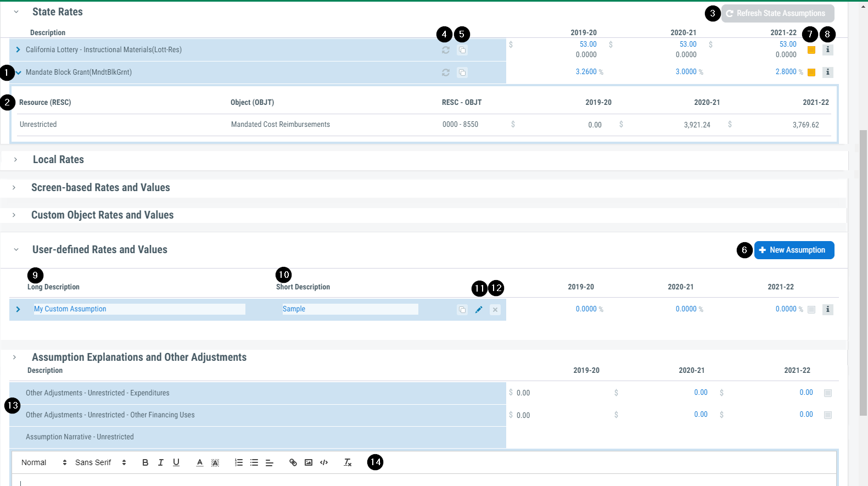Click copy icon on California Lottery row

click(462, 50)
